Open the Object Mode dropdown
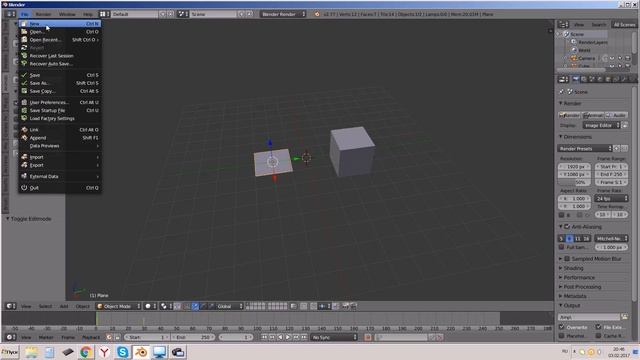Screen dimensions: 640x360 pos(119,306)
